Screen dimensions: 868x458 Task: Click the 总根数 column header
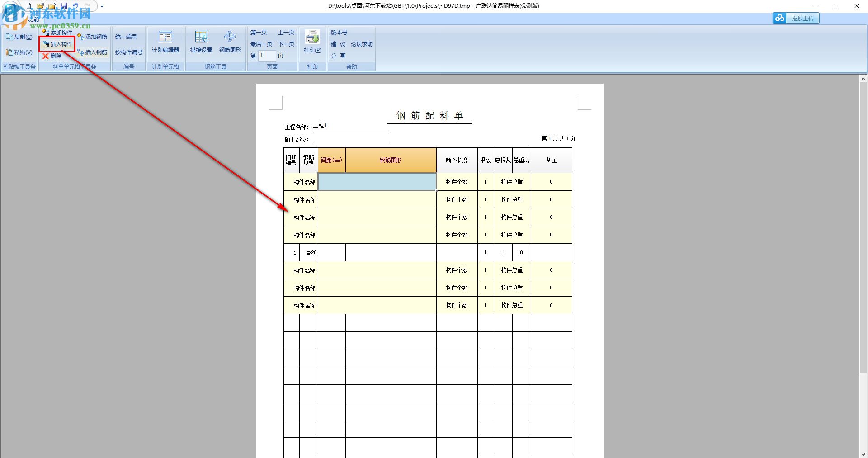[503, 160]
